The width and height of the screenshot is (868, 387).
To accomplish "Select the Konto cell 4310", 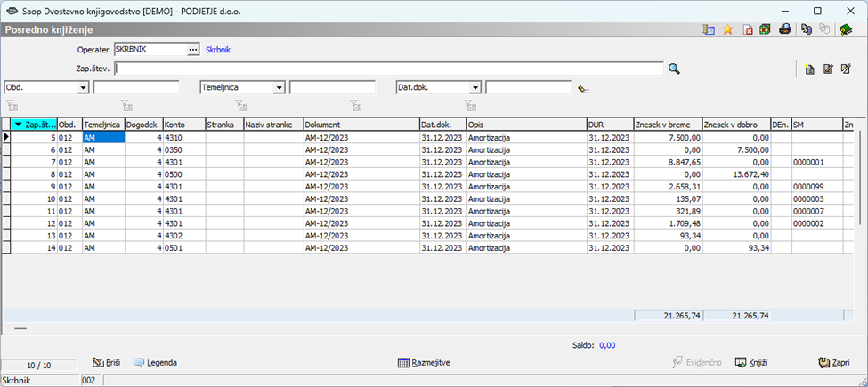I will coord(184,137).
